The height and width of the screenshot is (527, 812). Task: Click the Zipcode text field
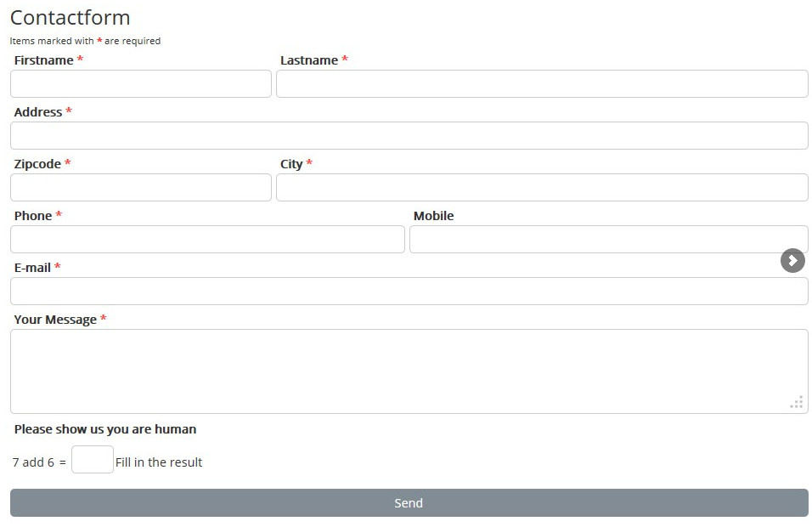(141, 188)
